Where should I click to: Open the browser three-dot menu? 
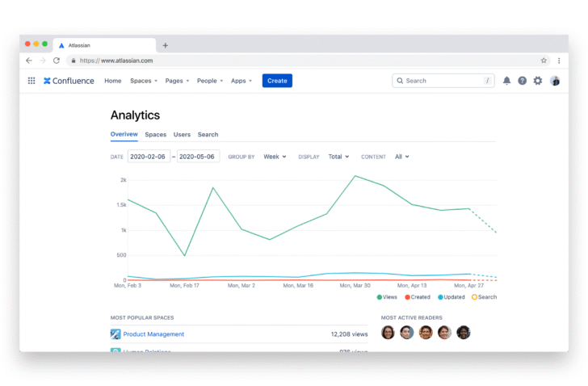click(x=559, y=61)
